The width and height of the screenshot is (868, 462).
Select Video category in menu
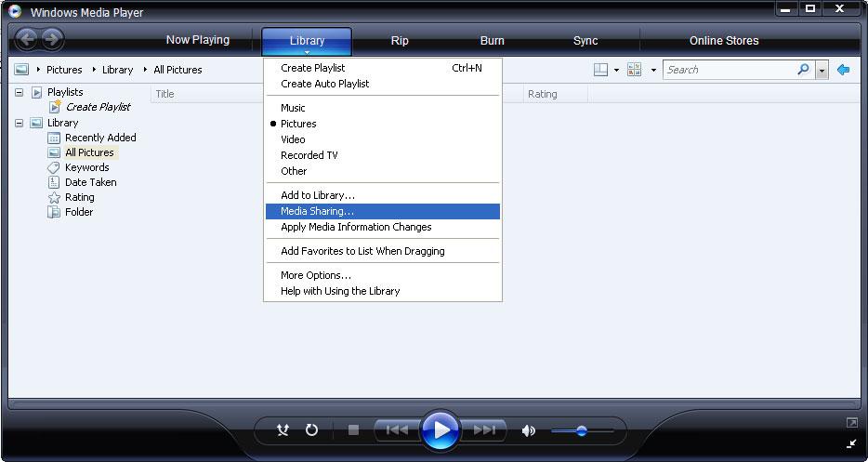tap(382, 139)
